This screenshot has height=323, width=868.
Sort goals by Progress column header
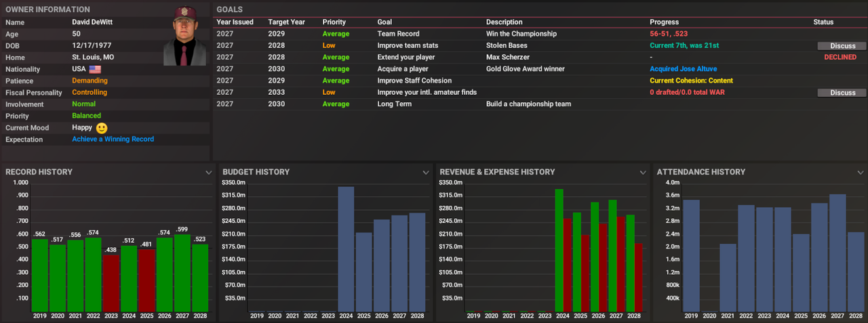click(x=664, y=22)
